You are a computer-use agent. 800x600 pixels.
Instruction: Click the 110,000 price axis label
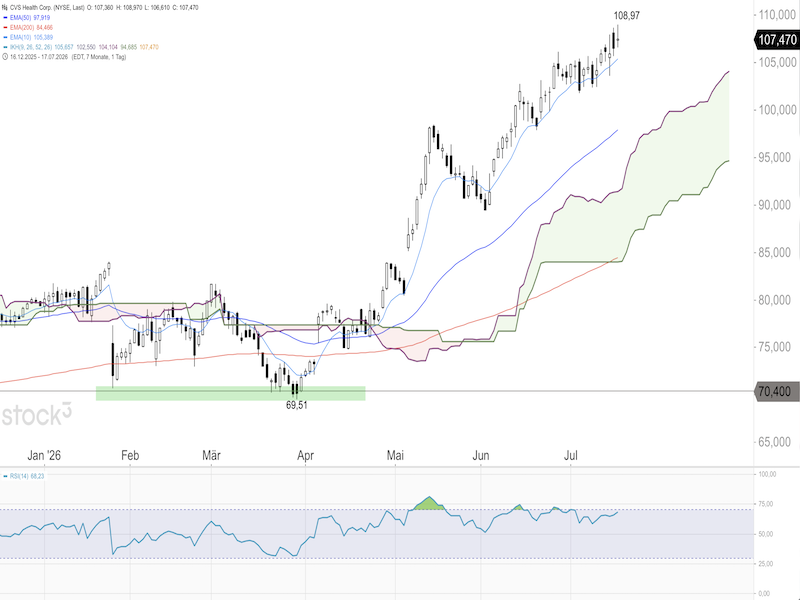point(777,15)
